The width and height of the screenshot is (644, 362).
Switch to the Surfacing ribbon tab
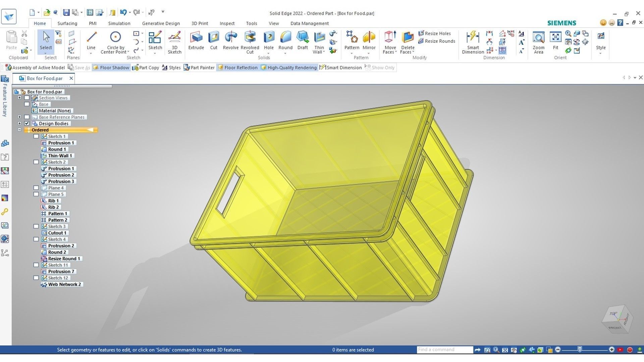pyautogui.click(x=67, y=23)
